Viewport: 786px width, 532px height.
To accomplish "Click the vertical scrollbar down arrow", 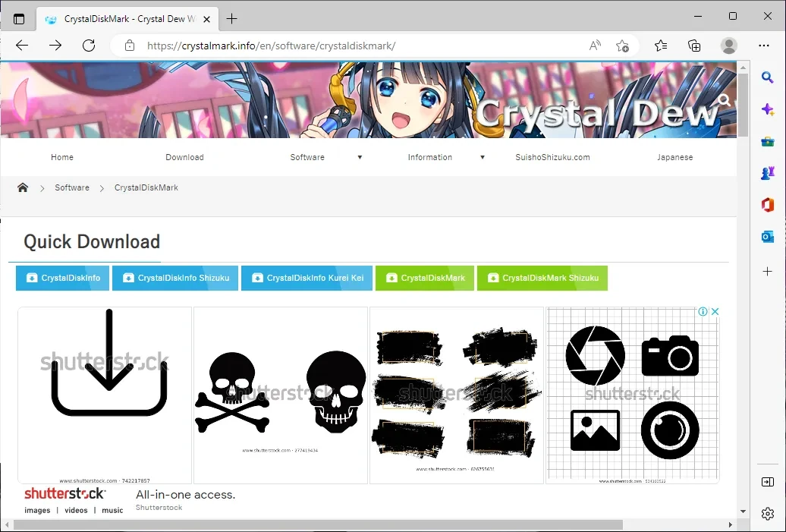I will point(743,512).
